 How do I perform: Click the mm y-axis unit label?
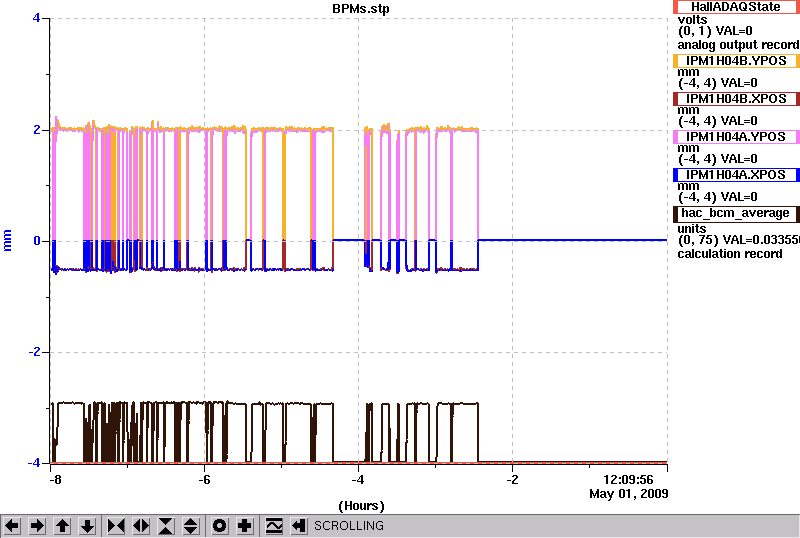7,240
